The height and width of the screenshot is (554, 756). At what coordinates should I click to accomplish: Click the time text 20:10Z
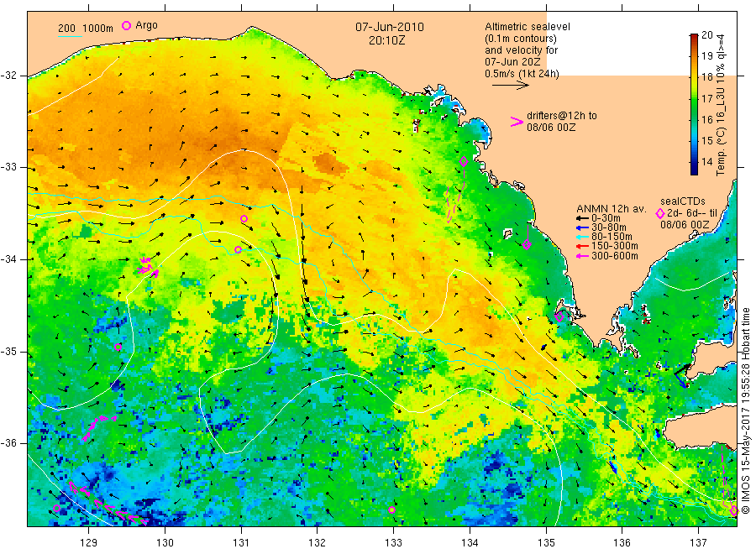coord(386,40)
